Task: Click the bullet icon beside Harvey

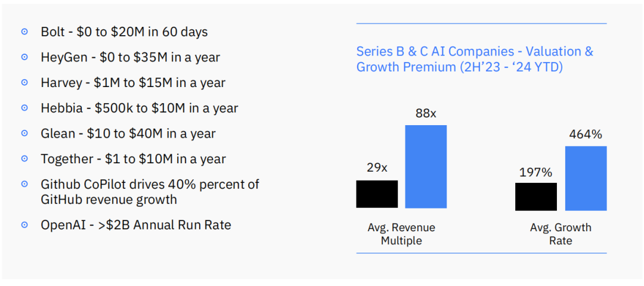Action: tap(24, 82)
